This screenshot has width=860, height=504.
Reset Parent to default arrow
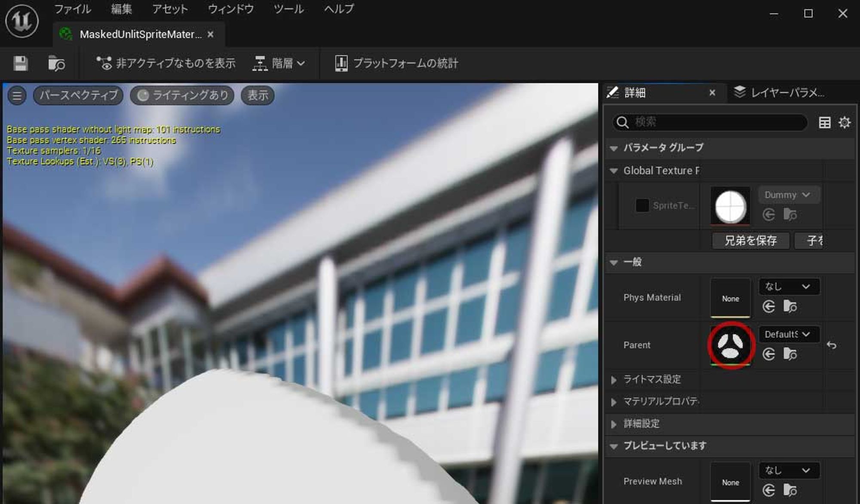point(832,345)
